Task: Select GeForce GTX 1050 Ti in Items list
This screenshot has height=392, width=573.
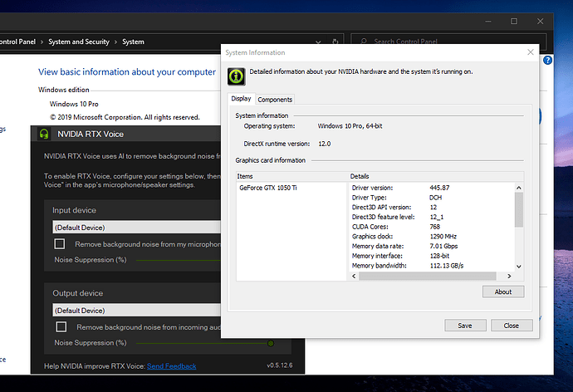Action: 268,188
